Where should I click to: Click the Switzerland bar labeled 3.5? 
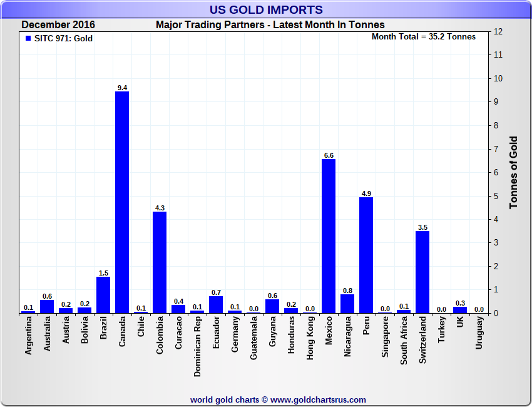coord(422,272)
